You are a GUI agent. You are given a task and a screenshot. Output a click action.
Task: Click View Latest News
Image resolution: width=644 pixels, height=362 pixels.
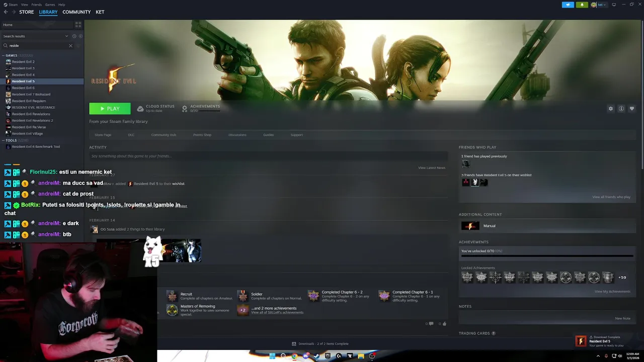(x=432, y=168)
